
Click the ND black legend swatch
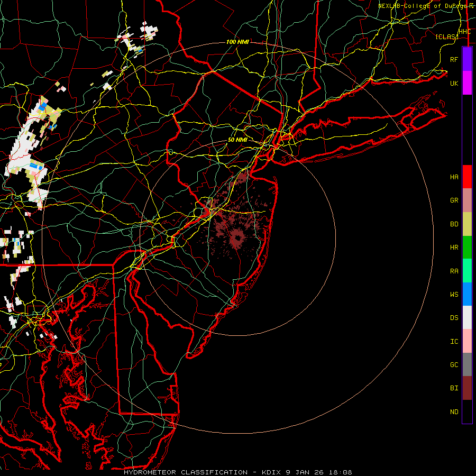[x=467, y=411]
